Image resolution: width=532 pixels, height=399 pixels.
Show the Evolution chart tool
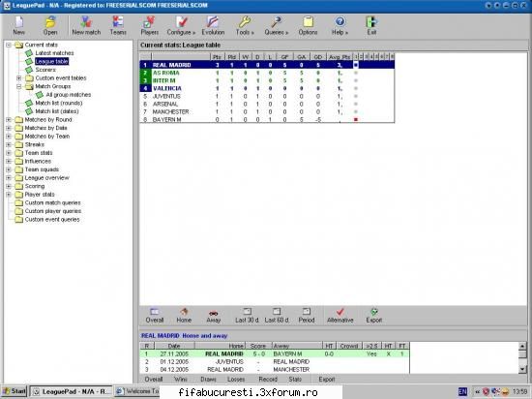tap(213, 26)
